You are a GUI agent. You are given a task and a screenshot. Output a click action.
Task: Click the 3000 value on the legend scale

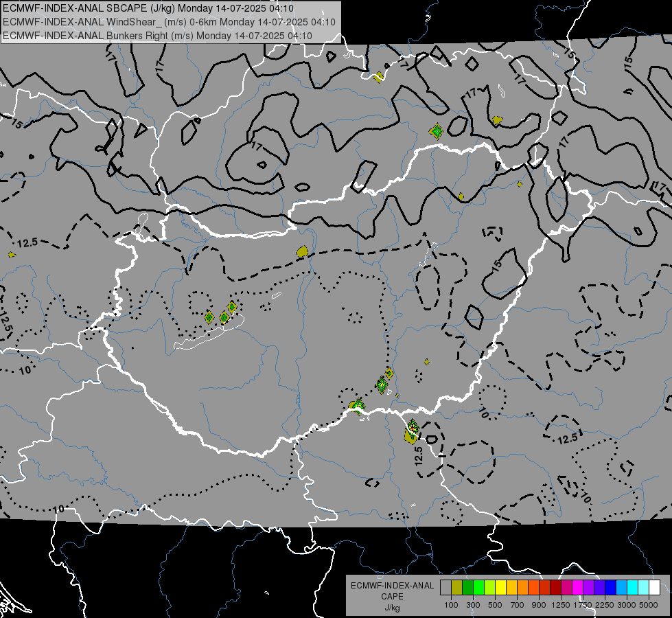(x=627, y=605)
